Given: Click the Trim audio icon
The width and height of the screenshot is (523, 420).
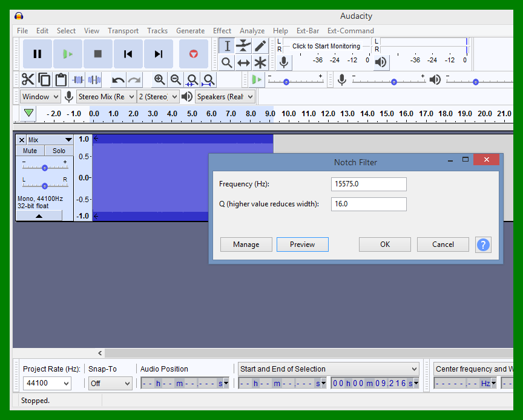Looking at the screenshot, I should 77,80.
